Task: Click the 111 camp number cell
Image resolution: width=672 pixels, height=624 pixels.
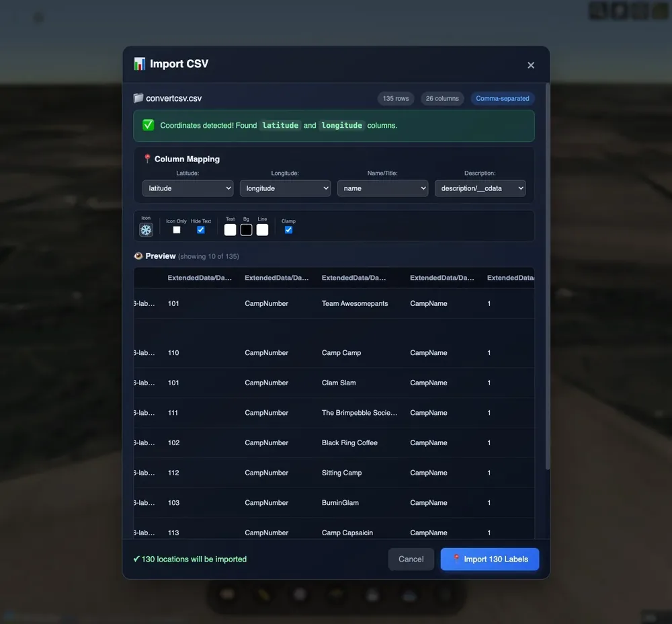Action: click(x=173, y=413)
